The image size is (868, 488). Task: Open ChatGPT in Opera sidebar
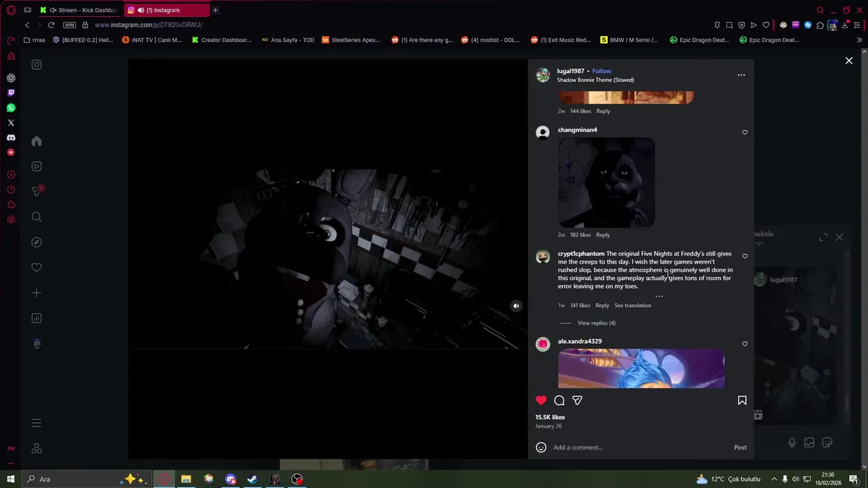[11, 78]
